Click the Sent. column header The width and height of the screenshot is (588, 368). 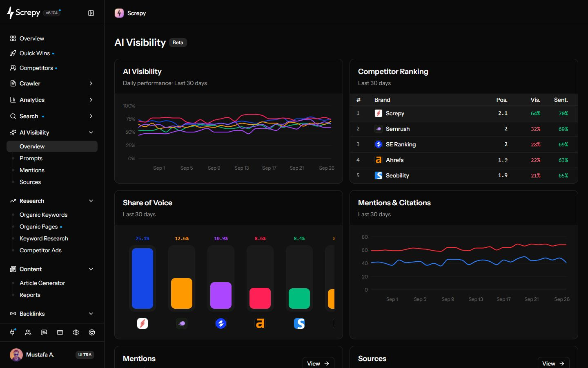(561, 100)
